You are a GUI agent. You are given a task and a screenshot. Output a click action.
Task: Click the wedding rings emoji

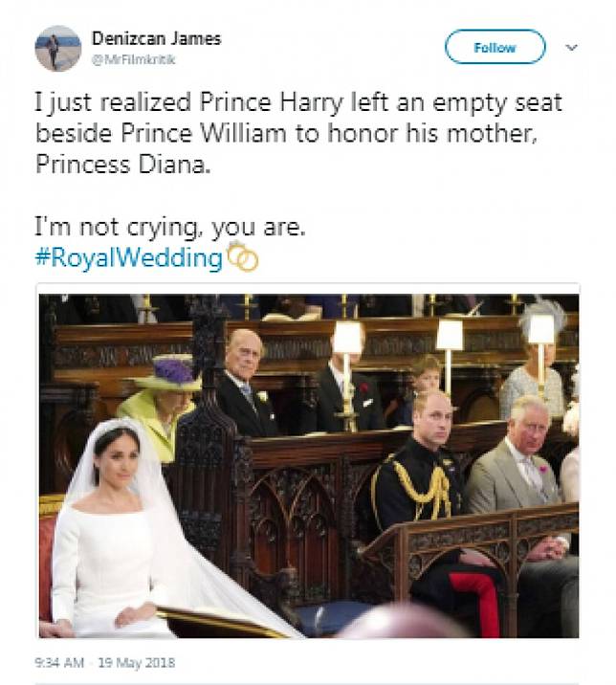(243, 256)
